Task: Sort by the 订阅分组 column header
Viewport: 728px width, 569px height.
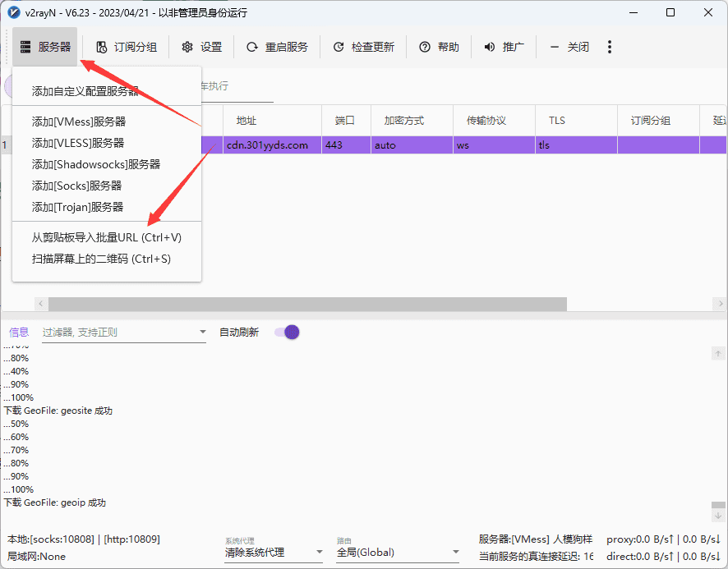Action: click(x=659, y=121)
